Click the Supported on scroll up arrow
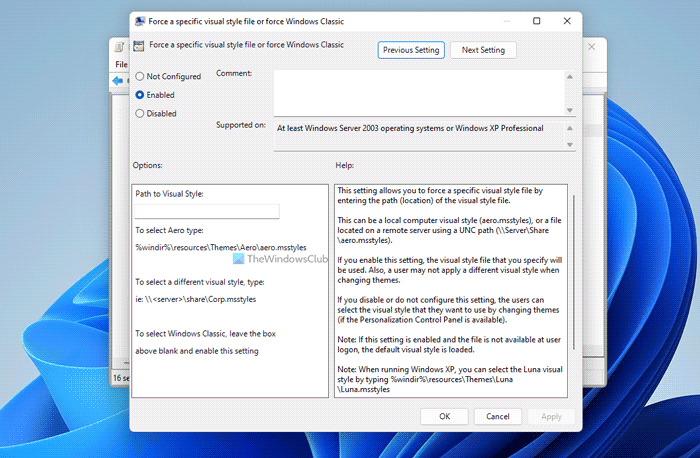Viewport: 700px width, 458px height. point(570,129)
